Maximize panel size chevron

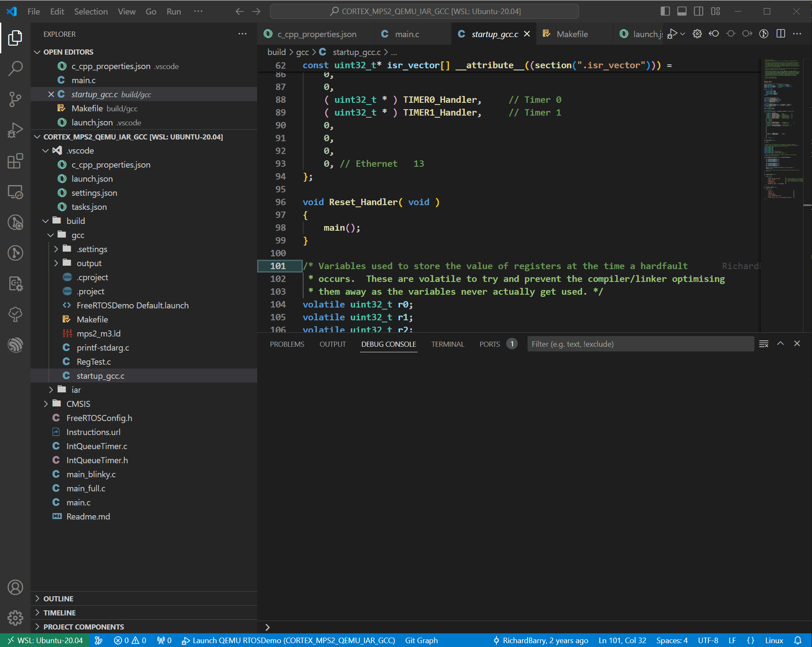(x=780, y=344)
